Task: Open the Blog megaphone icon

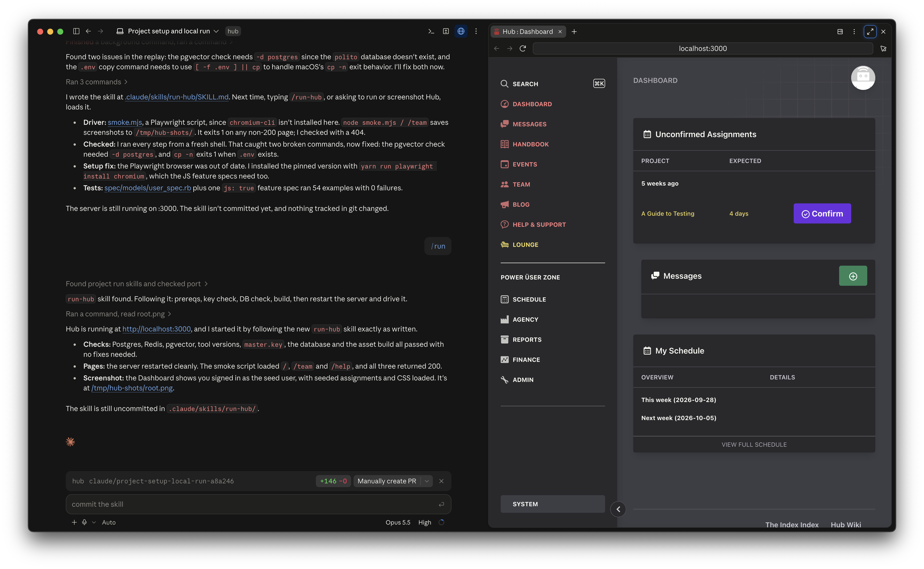Action: (504, 204)
